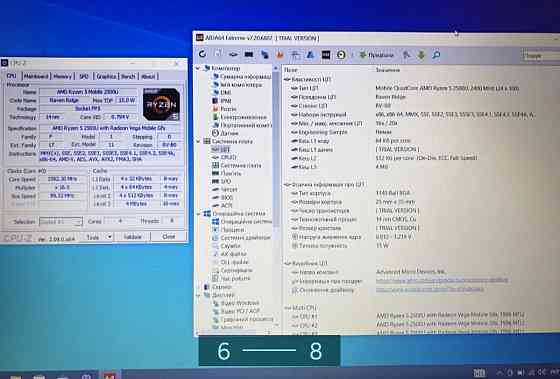Click the dark monitor icon in AIDA64 toolbar

coord(249,54)
